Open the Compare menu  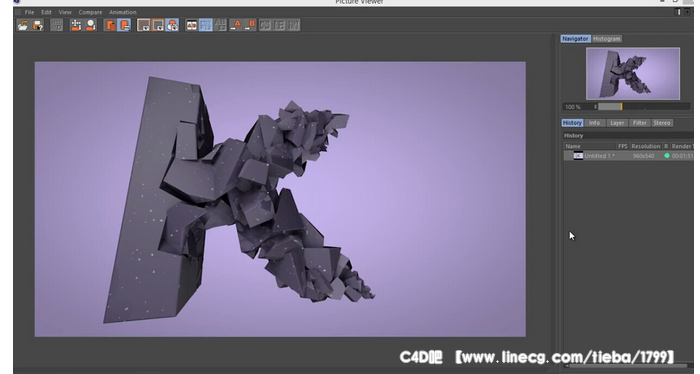90,12
